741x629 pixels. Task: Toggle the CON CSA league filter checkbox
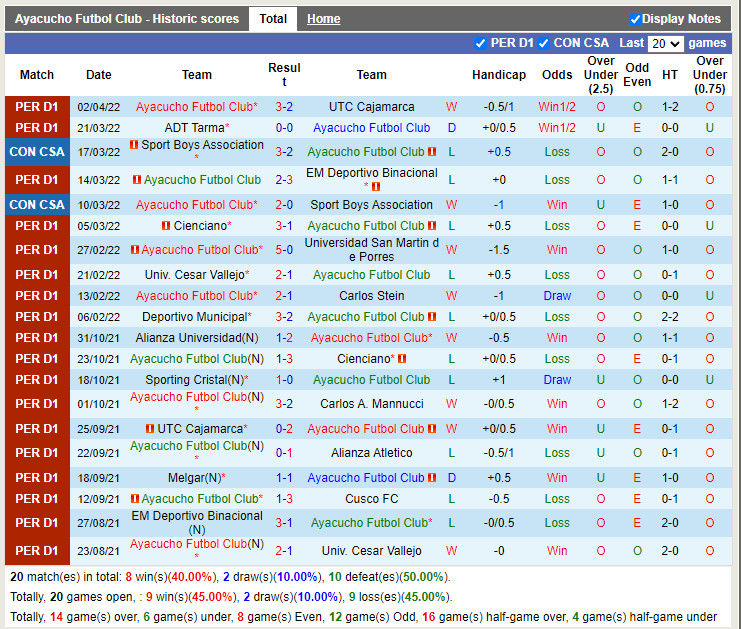pyautogui.click(x=544, y=43)
